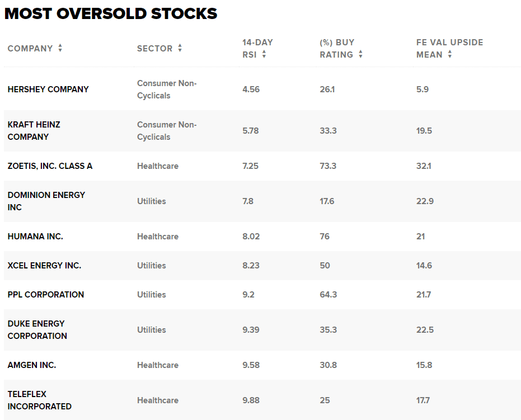This screenshot has width=521, height=420.
Task: Click the Most Oversold Stocks heading
Action: point(111,13)
